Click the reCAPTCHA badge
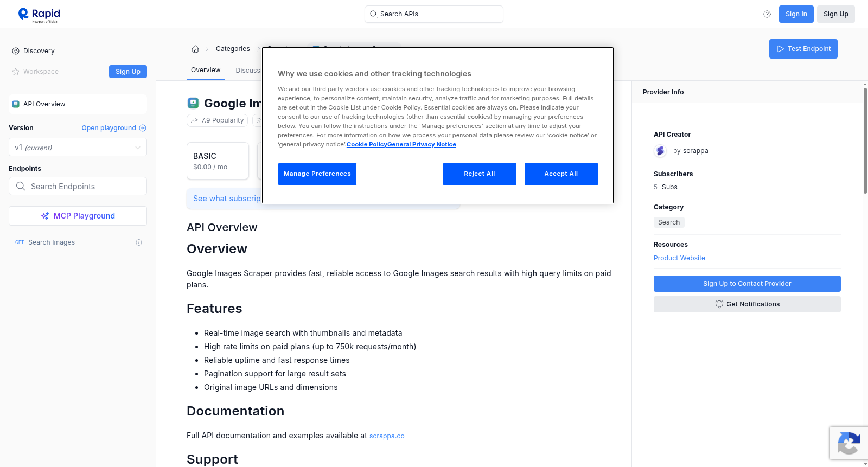This screenshot has width=868, height=467. [848, 443]
